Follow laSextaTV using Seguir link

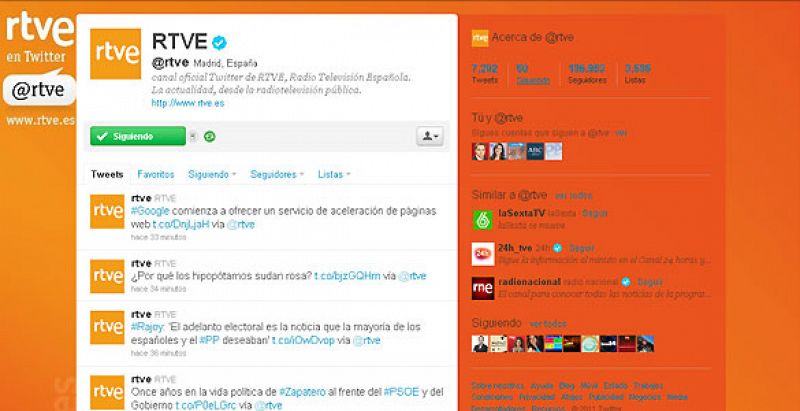click(595, 213)
